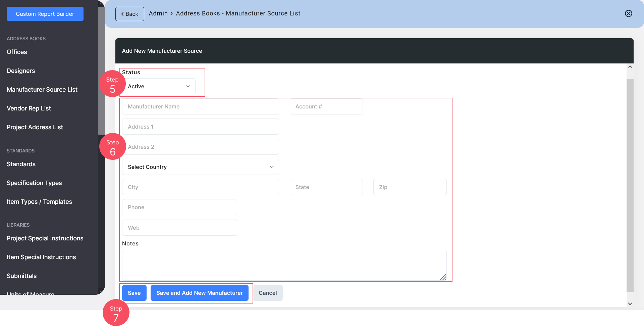Select the Address 1 input

point(201,127)
